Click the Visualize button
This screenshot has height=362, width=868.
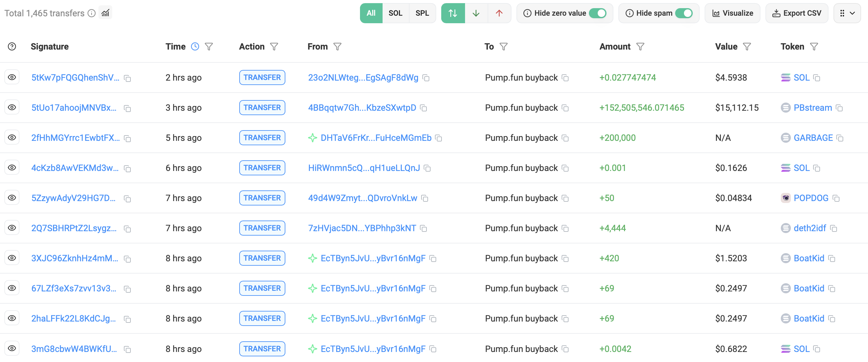[x=732, y=13]
